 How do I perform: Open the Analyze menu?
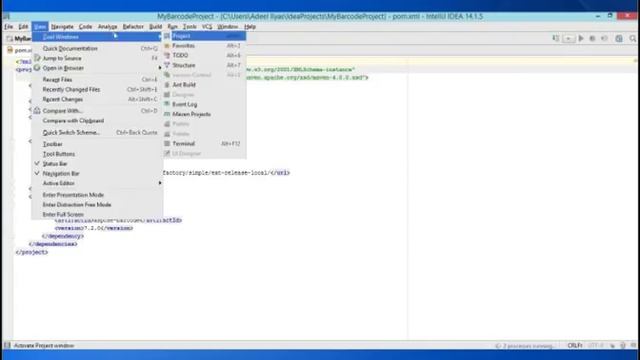click(x=107, y=27)
